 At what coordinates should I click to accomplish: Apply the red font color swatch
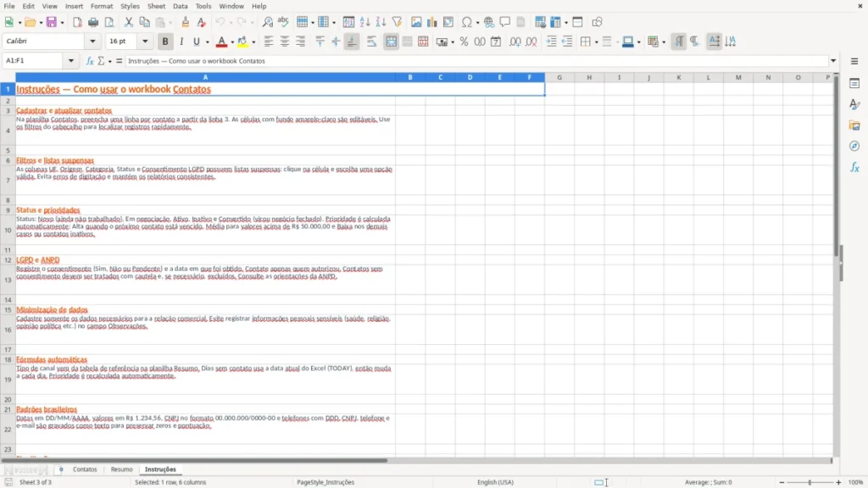(221, 42)
